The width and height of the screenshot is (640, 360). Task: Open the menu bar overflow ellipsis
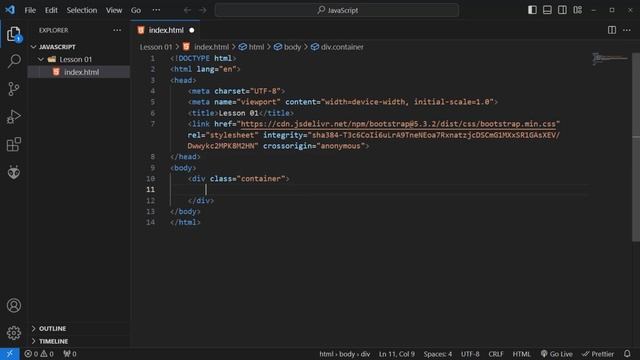156,10
